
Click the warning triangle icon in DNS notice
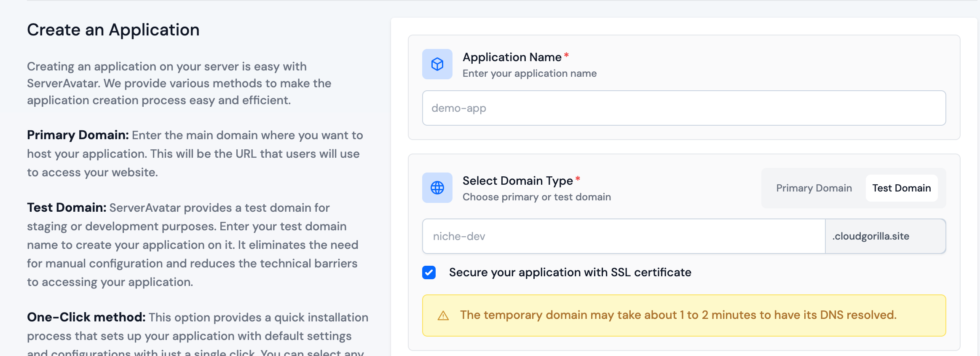click(443, 316)
